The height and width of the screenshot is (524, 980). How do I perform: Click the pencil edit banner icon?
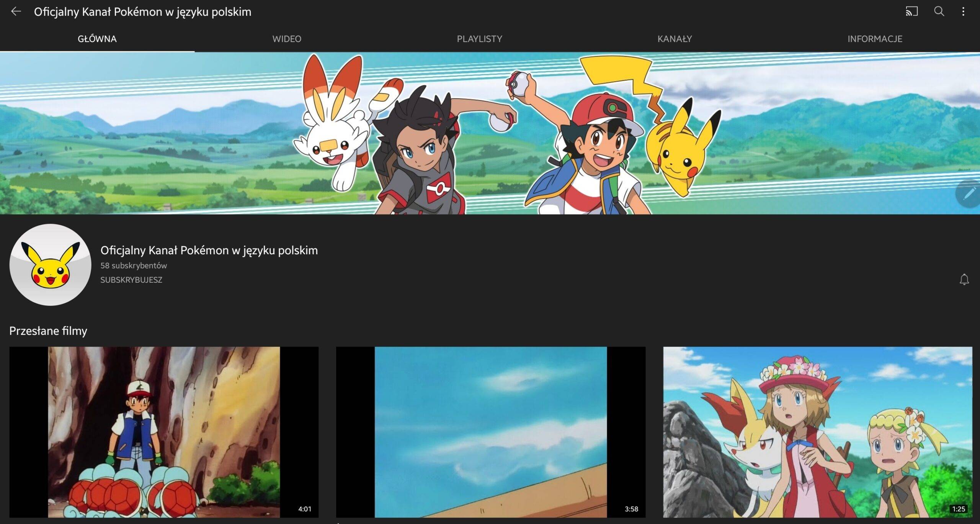pyautogui.click(x=969, y=193)
